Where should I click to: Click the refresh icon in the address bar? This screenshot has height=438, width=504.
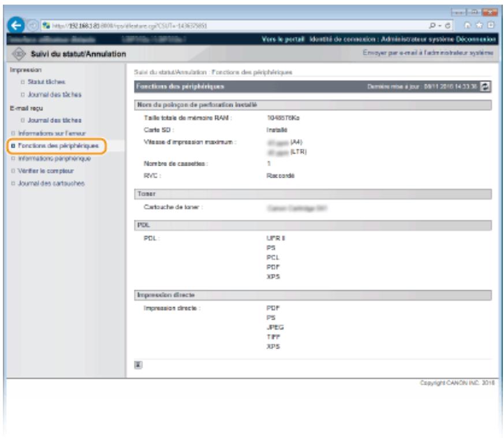pyautogui.click(x=447, y=25)
